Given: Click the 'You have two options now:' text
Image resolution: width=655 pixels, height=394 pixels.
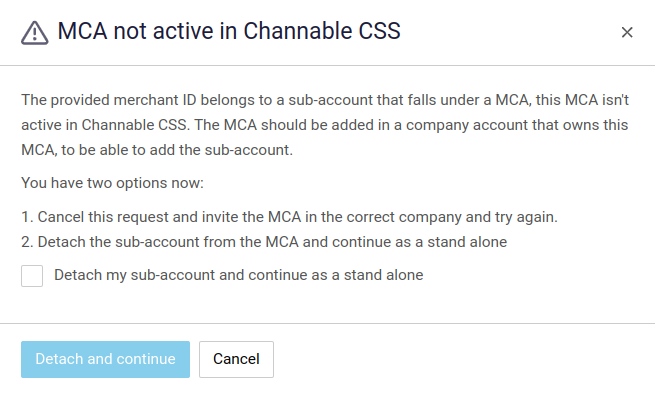Looking at the screenshot, I should (x=112, y=183).
